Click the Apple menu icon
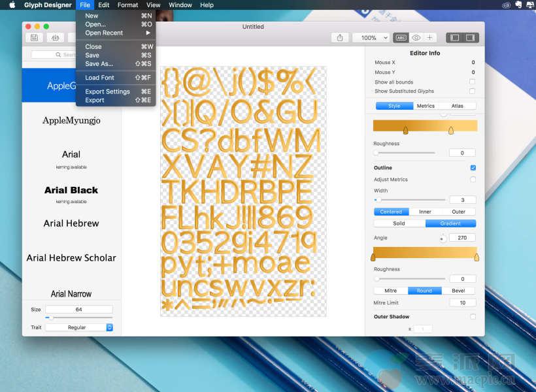Image resolution: width=536 pixels, height=392 pixels. coord(12,5)
